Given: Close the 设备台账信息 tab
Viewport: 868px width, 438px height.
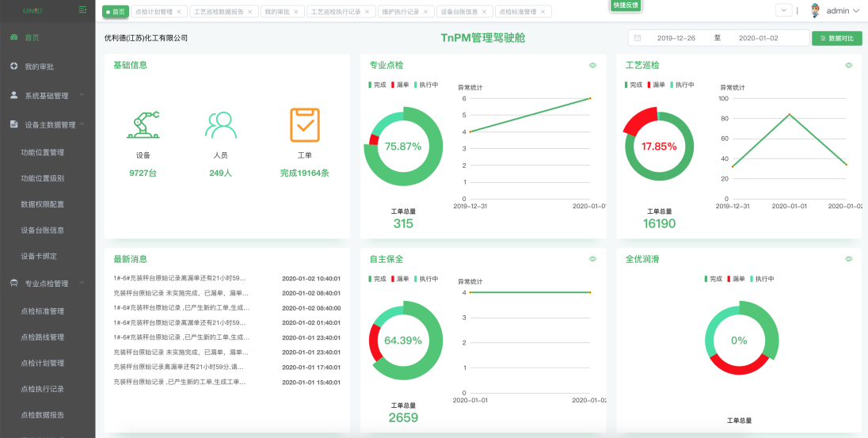Looking at the screenshot, I should pos(486,12).
